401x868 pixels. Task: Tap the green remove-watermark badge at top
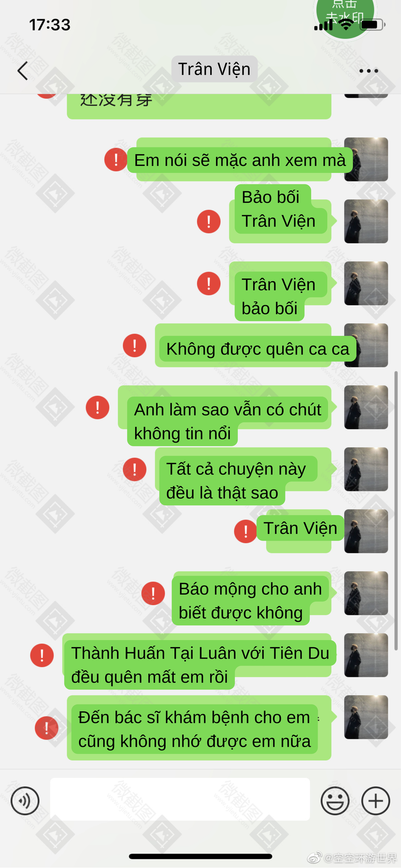(345, 16)
